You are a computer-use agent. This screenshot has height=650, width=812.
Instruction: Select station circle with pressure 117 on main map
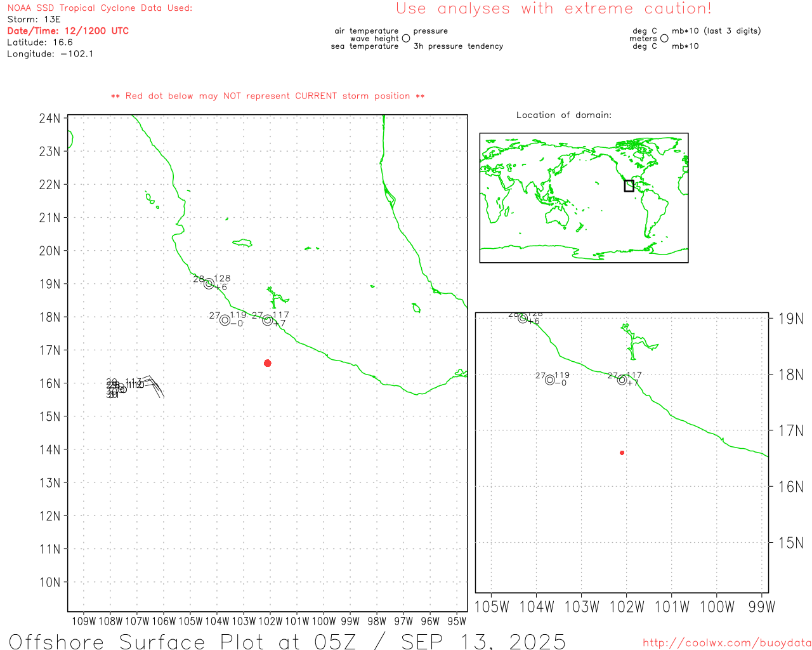coord(268,320)
